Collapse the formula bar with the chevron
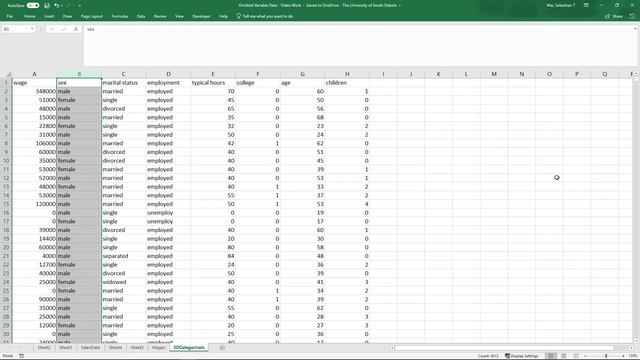 pyautogui.click(x=636, y=29)
